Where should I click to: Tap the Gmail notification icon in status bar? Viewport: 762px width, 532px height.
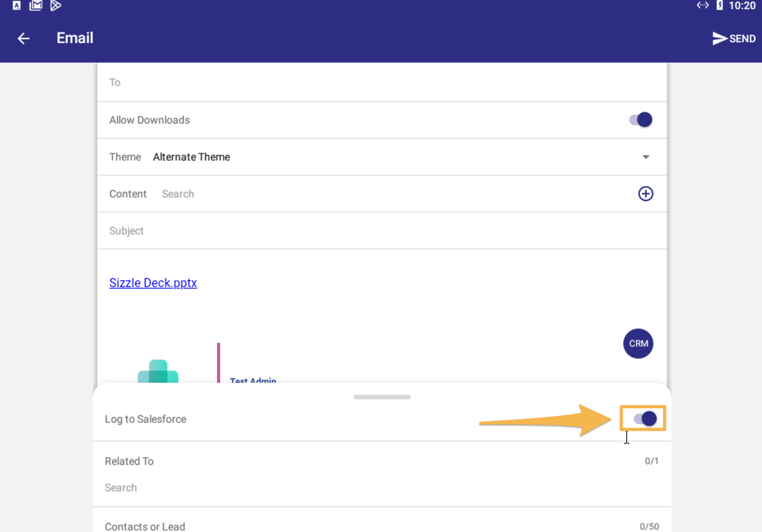tap(36, 6)
